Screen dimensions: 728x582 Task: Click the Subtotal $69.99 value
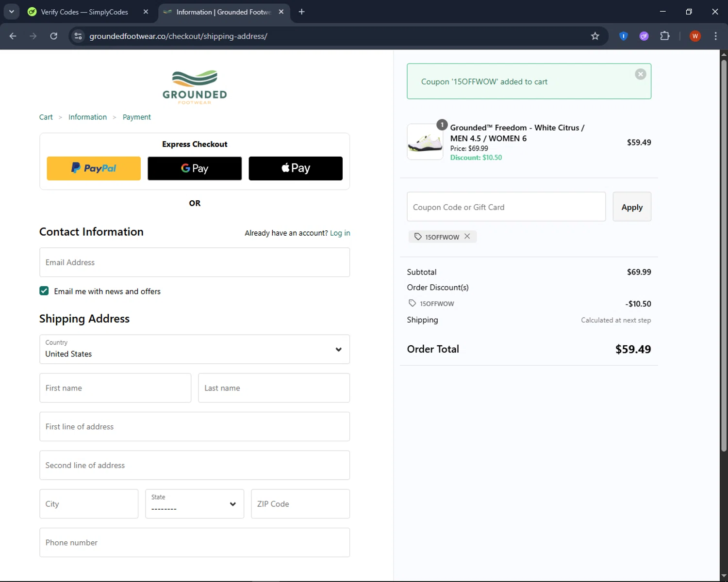(639, 272)
